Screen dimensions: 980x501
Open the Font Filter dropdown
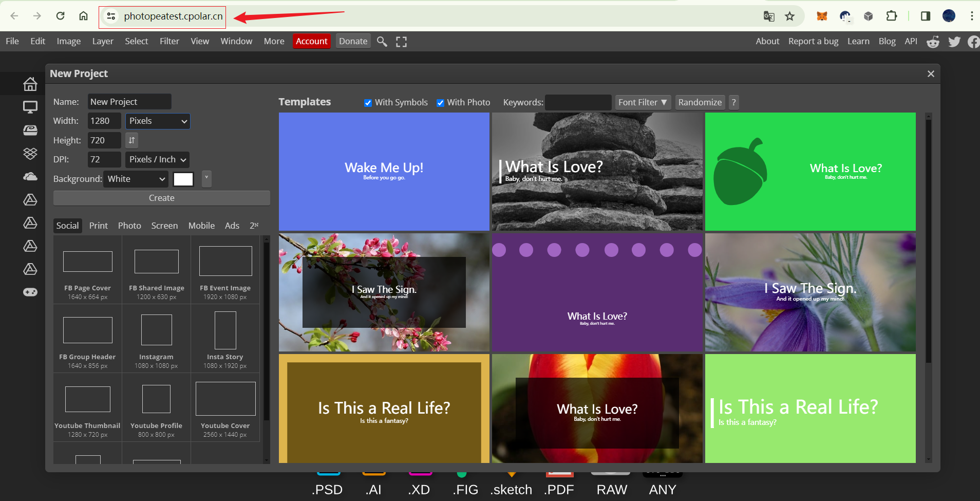point(643,102)
